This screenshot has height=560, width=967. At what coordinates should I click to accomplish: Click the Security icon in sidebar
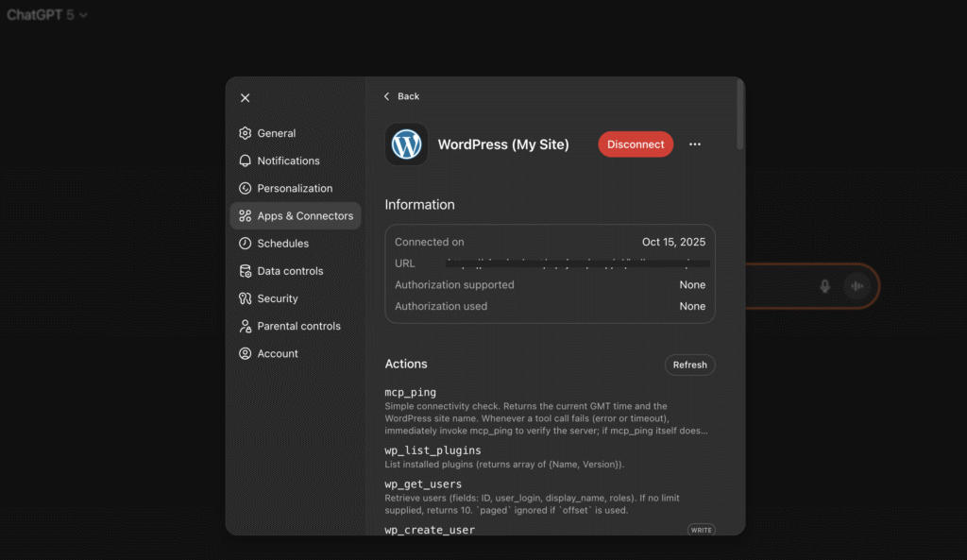[x=246, y=298]
